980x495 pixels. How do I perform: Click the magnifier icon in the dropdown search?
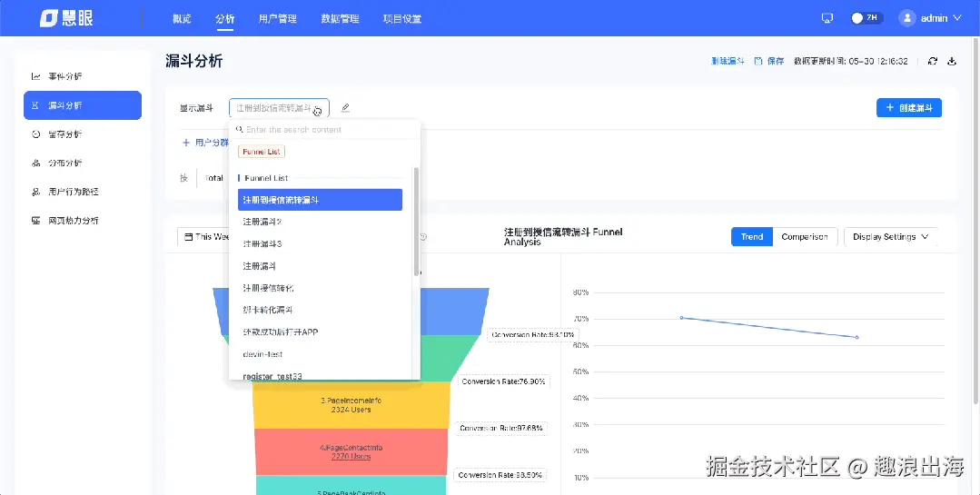click(x=240, y=129)
